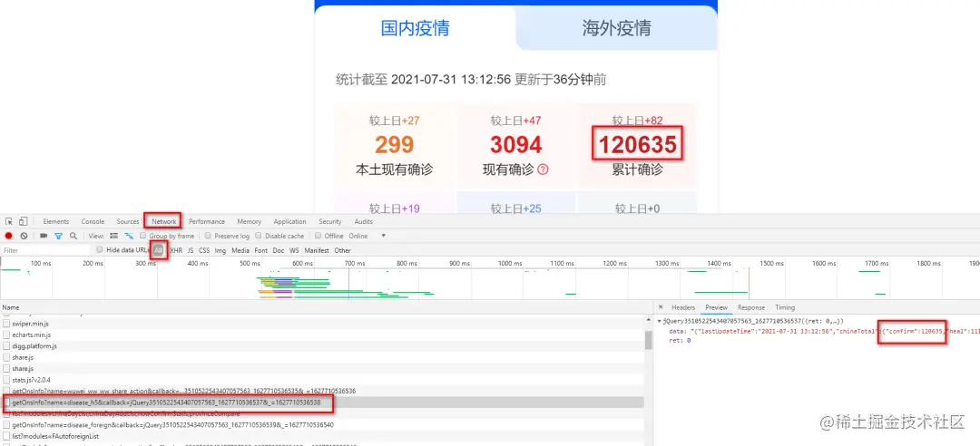
Task: Filter requests by Media type
Action: [240, 250]
